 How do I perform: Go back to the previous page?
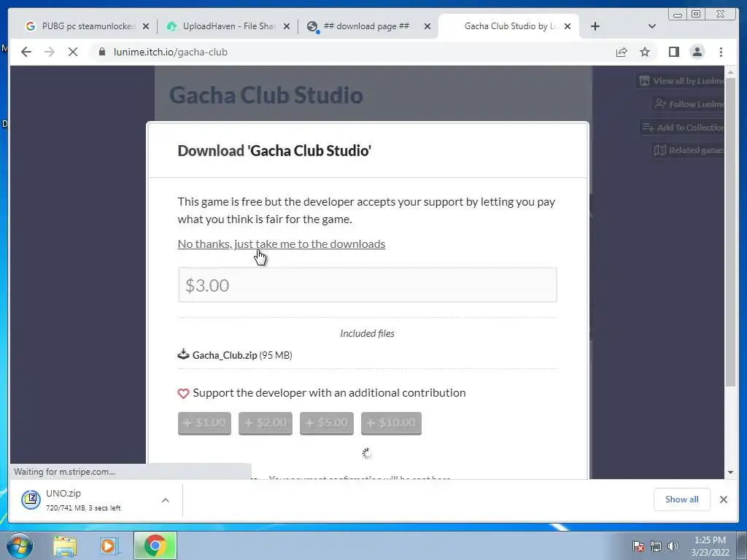26,52
